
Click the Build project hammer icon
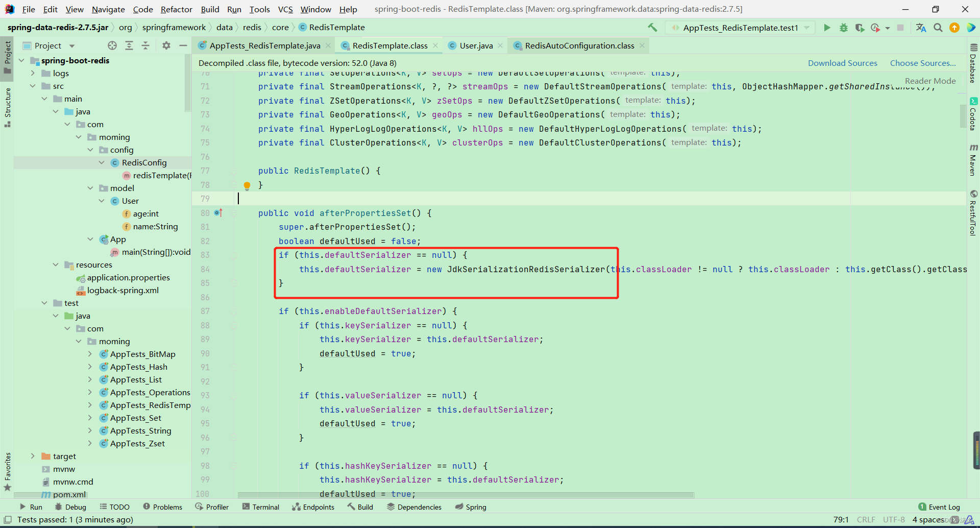coord(652,28)
